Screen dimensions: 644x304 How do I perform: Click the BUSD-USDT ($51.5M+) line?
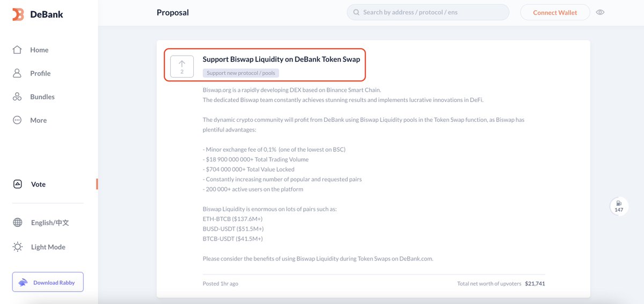(233, 229)
